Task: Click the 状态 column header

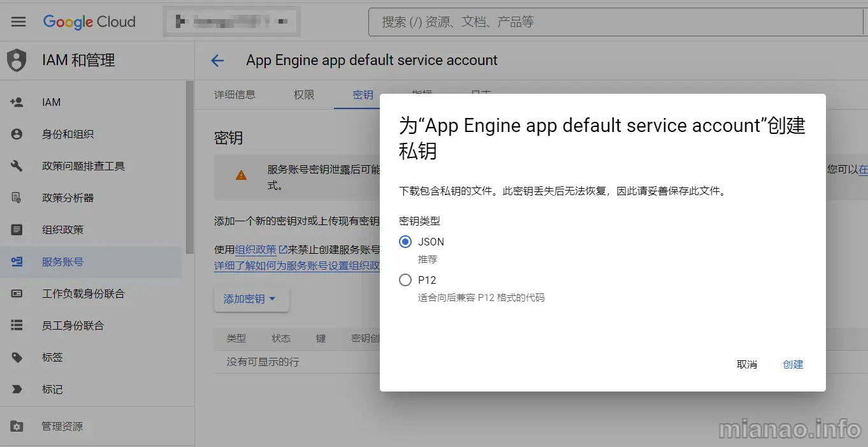Action: (x=281, y=339)
